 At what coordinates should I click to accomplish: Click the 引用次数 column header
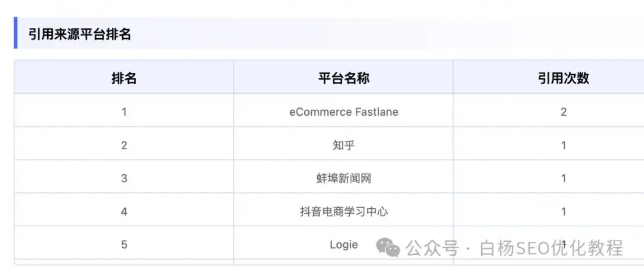tap(563, 78)
